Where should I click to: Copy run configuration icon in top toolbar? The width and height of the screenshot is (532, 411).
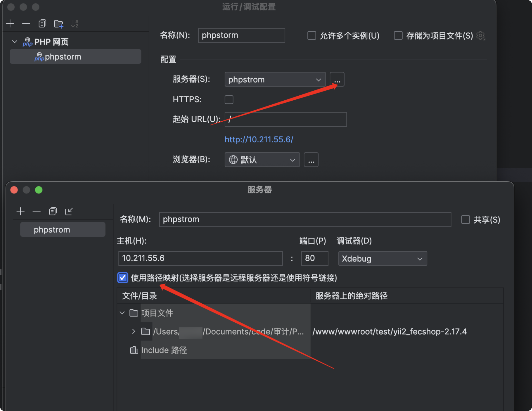[x=42, y=24]
